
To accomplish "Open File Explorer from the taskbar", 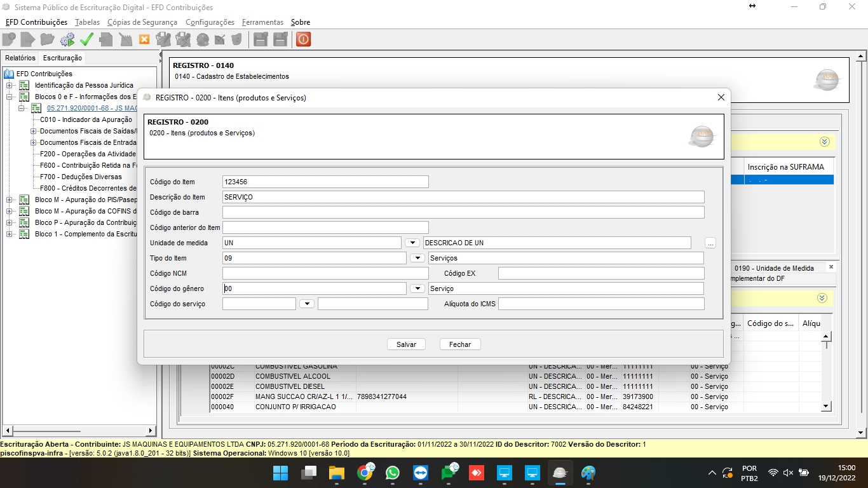I will [x=336, y=473].
